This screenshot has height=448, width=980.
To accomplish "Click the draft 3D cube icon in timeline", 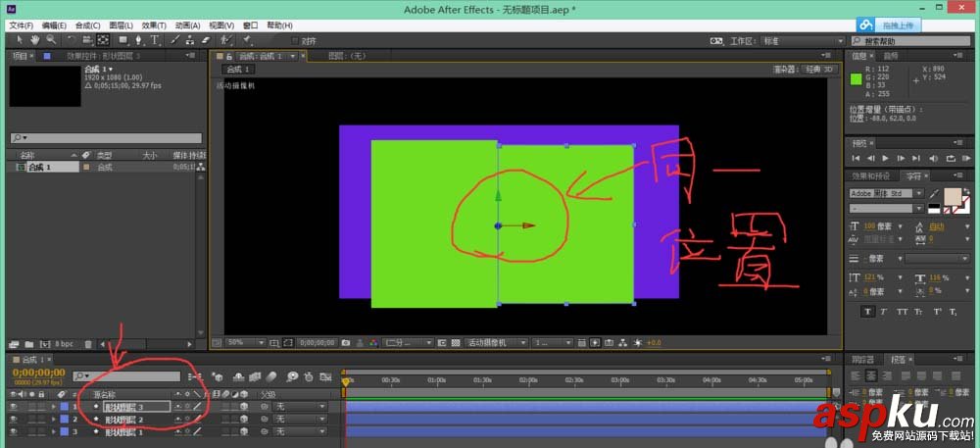I will [218, 376].
